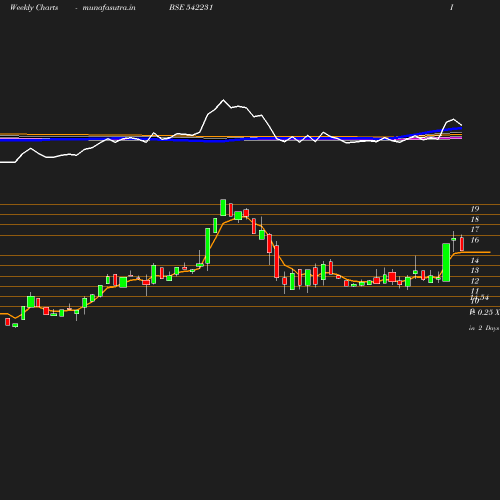Click the price axis label 16

(x=475, y=240)
